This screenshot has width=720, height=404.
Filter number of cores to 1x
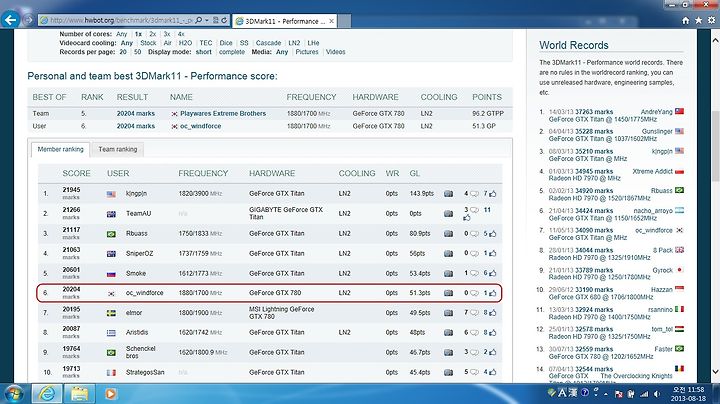[x=138, y=34]
